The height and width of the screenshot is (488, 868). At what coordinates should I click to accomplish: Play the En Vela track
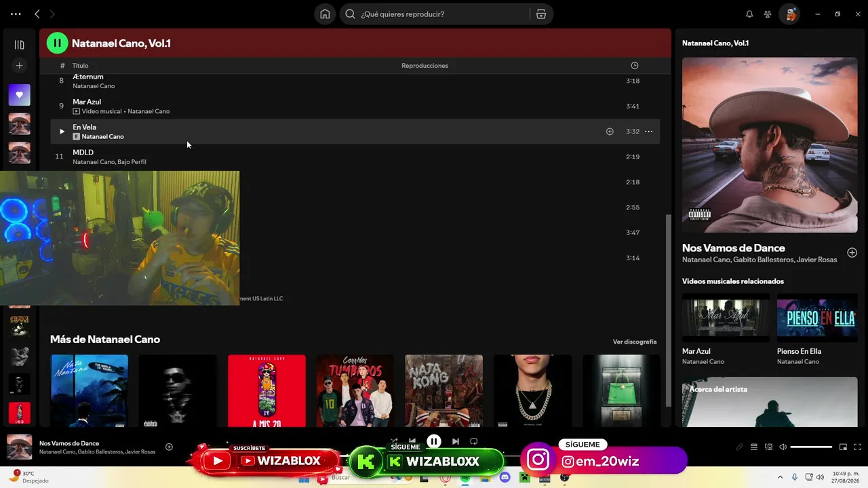coord(62,131)
